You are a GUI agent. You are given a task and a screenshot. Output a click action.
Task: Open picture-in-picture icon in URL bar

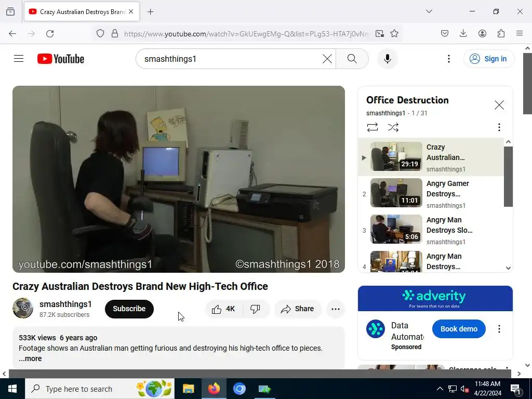(x=380, y=34)
